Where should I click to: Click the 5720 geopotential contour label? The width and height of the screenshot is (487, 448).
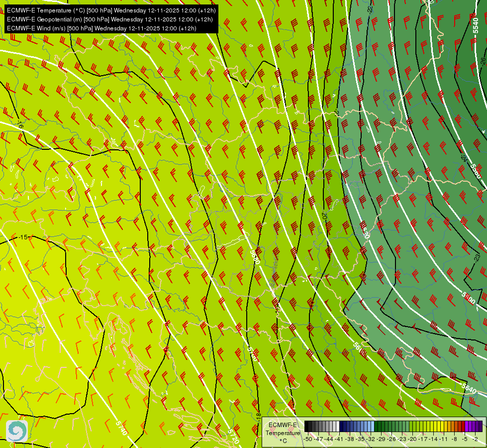click(x=233, y=436)
